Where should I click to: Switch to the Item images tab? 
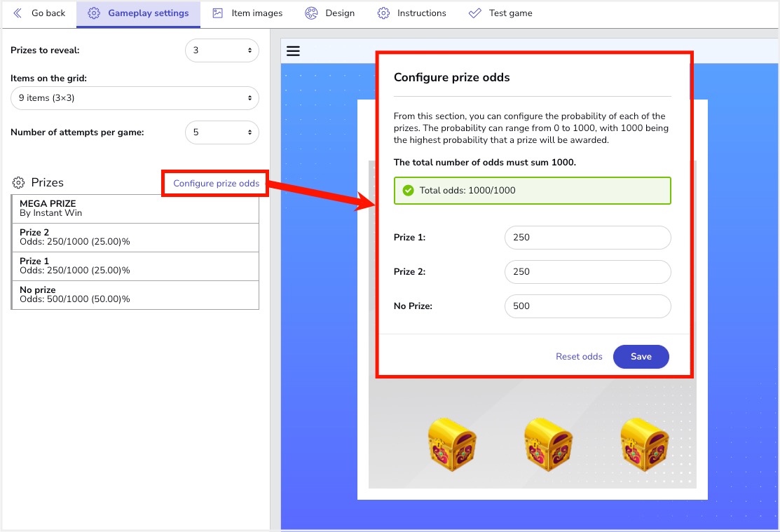pos(247,13)
